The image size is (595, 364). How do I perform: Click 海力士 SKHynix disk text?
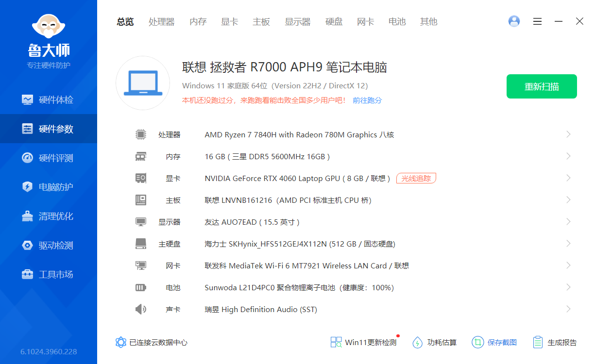(300, 244)
